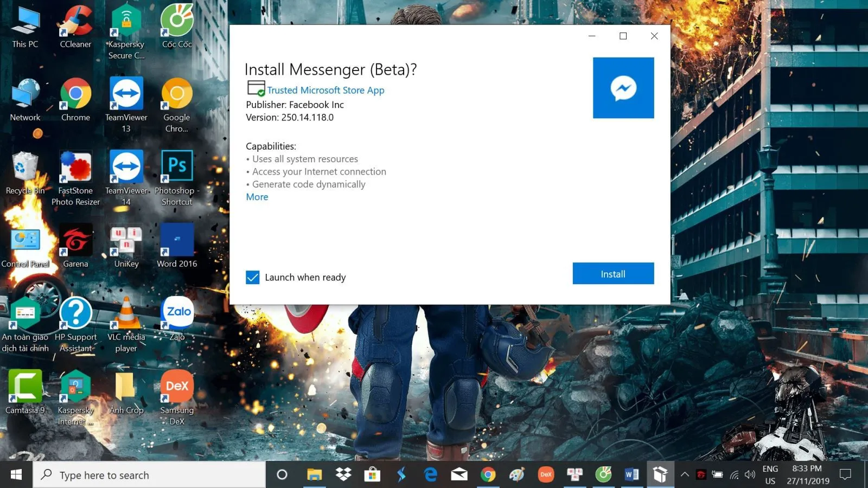Show hidden system tray icons
Viewport: 868px width, 488px height.
pyautogui.click(x=685, y=475)
